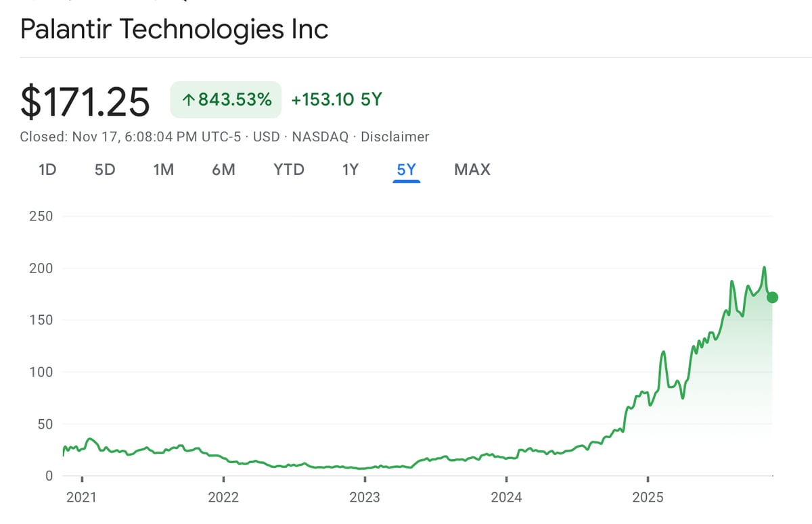Click the green up-arrow icon in the percentage badge
Screen dimensions: 812x524
click(x=189, y=100)
